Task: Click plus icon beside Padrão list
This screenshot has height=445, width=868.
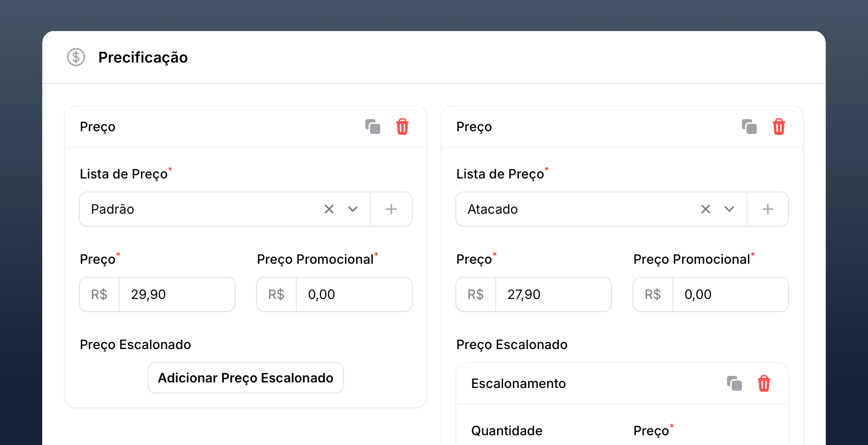Action: point(391,209)
